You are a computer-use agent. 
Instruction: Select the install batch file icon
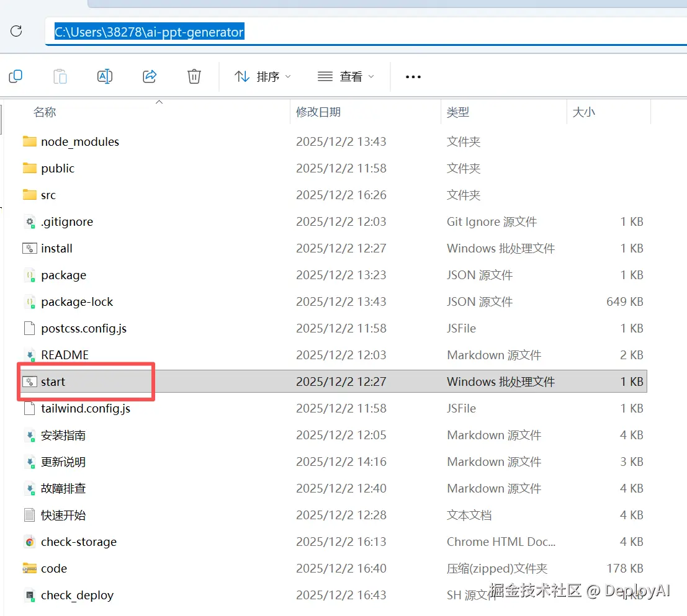pyautogui.click(x=29, y=248)
